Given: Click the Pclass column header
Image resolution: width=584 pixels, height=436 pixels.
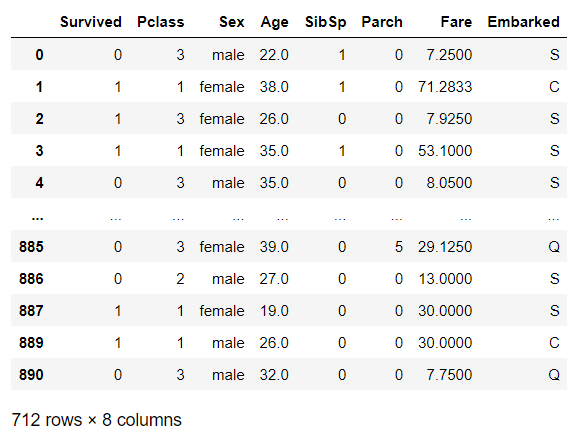Looking at the screenshot, I should [x=161, y=22].
